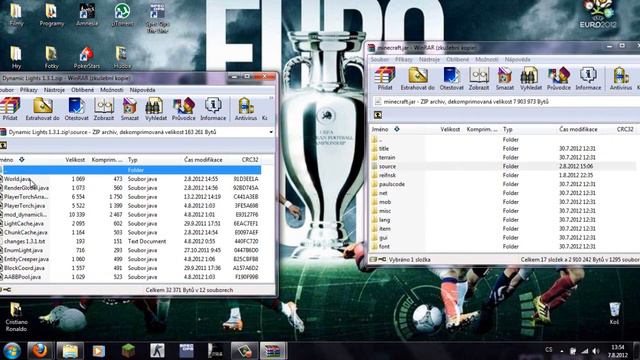
Task: Select World.java file row
Action: coord(130,179)
